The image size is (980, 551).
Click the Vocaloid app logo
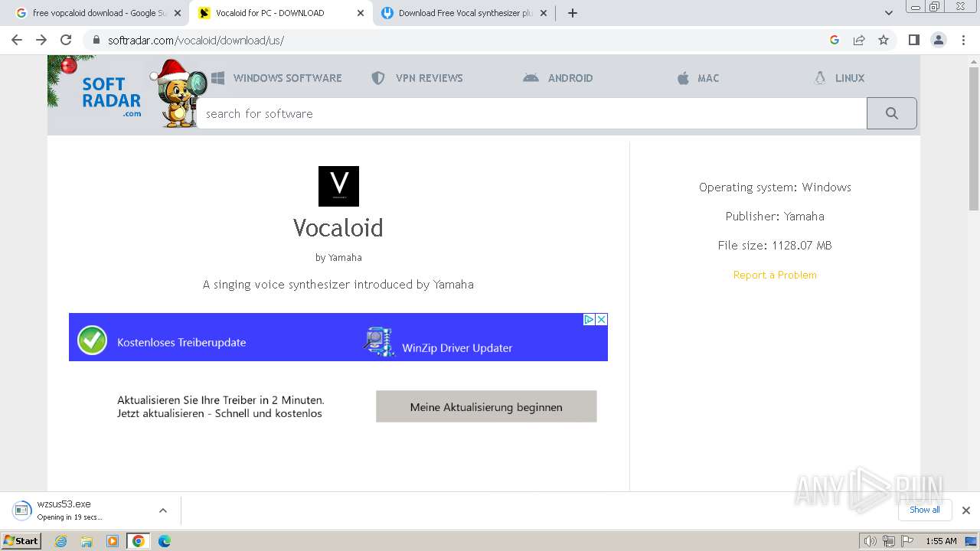pos(338,186)
